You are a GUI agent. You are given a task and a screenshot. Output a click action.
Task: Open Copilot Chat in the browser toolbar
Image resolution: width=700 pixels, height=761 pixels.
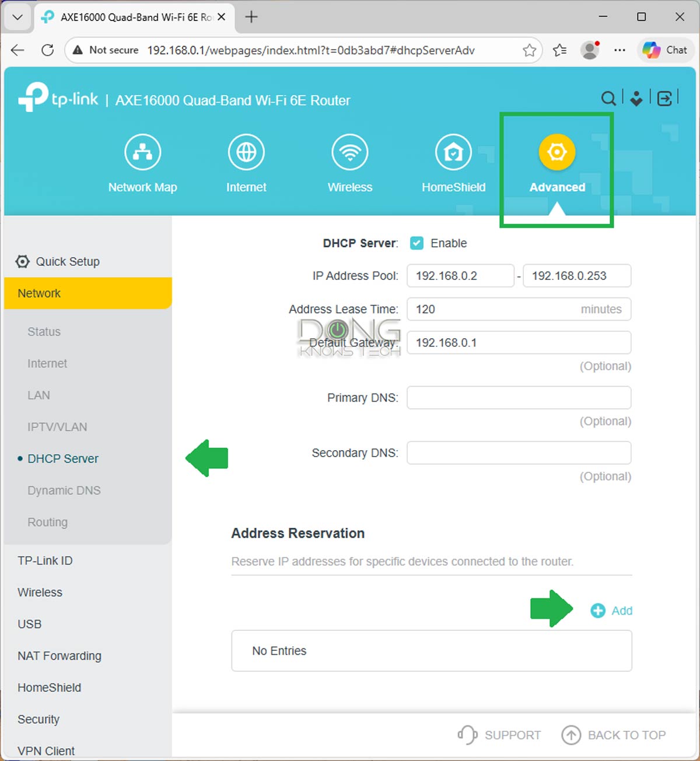(664, 50)
